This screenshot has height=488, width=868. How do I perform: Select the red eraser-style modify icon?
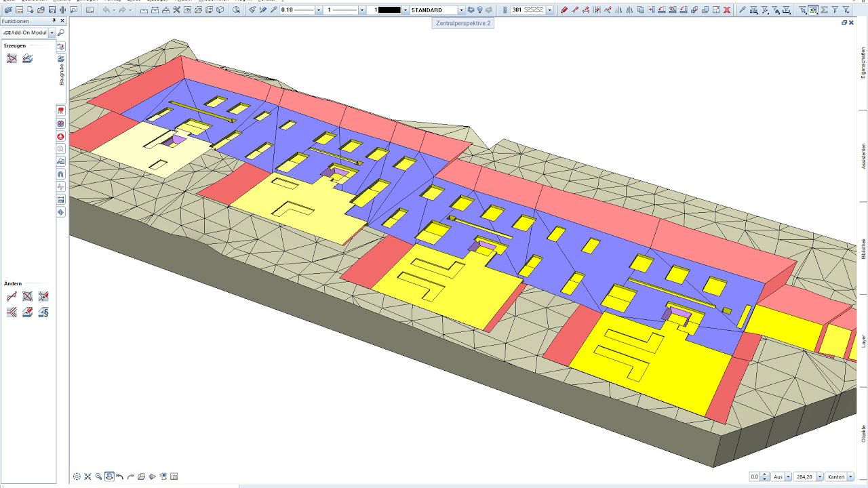pyautogui.click(x=564, y=10)
